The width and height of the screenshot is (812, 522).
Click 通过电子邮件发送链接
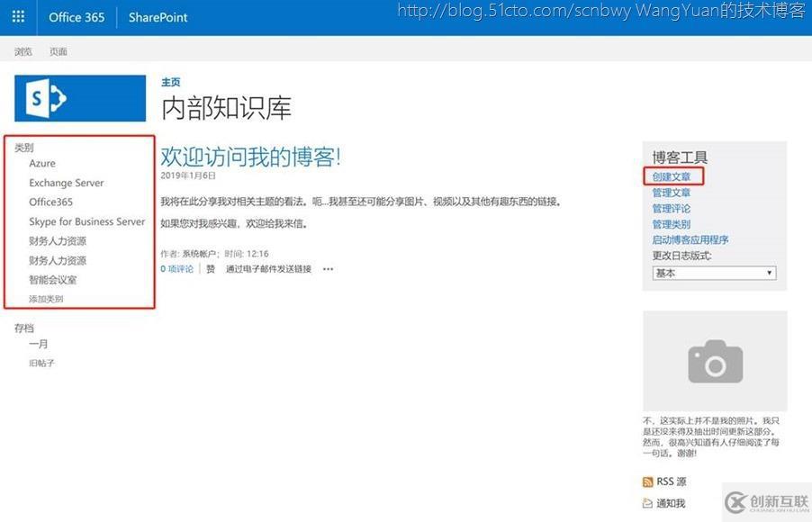tap(269, 269)
